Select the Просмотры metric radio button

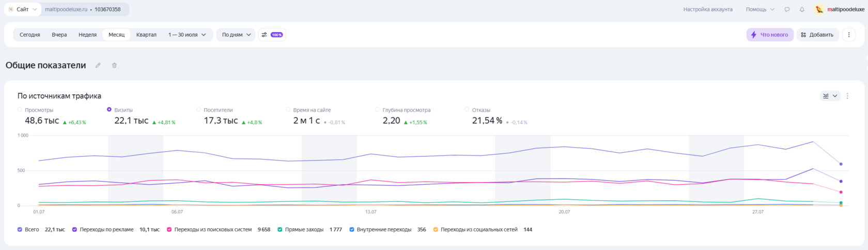tap(20, 110)
